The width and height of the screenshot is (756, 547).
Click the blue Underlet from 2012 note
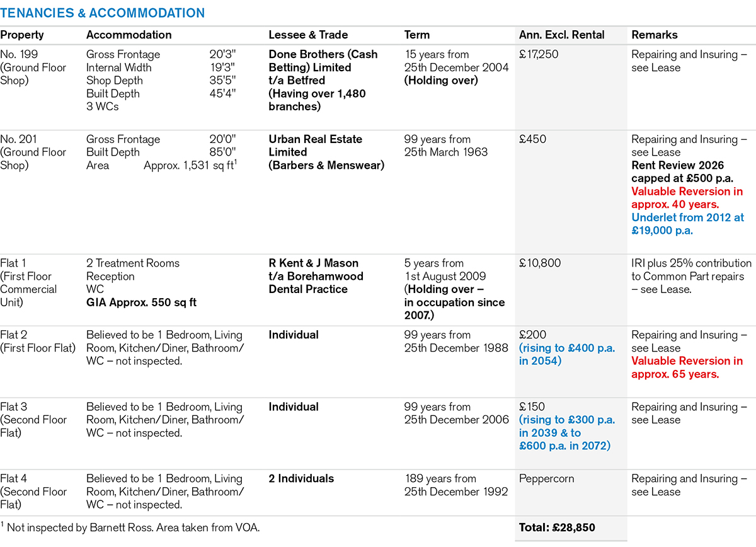point(687,224)
